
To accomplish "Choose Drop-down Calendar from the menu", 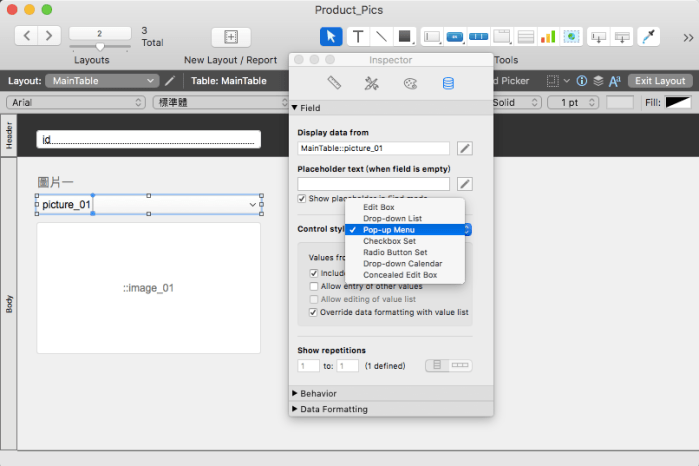I will (403, 263).
